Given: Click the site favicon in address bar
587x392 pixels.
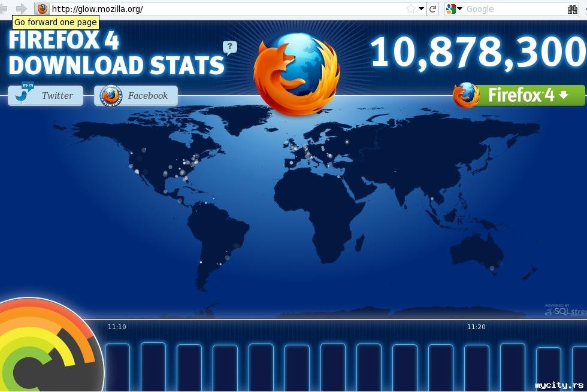Looking at the screenshot, I should [43, 8].
